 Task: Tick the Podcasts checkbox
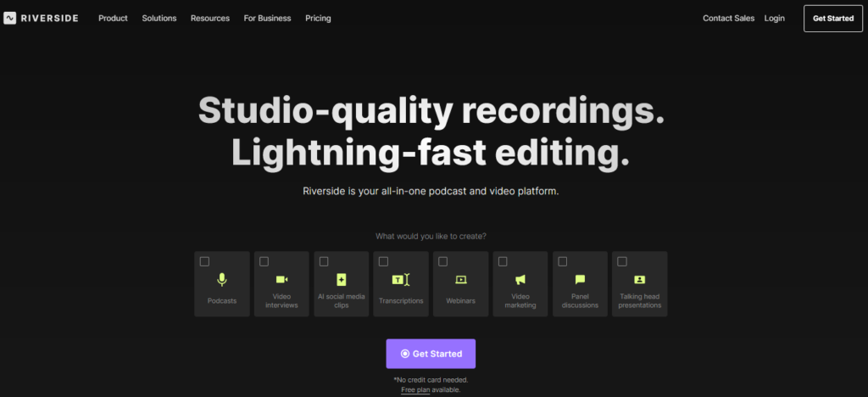[205, 261]
